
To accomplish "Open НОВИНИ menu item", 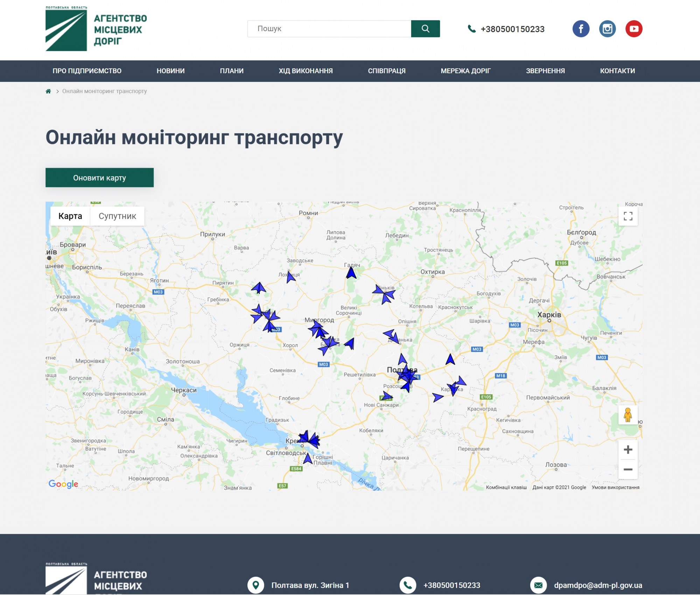I will click(x=171, y=71).
